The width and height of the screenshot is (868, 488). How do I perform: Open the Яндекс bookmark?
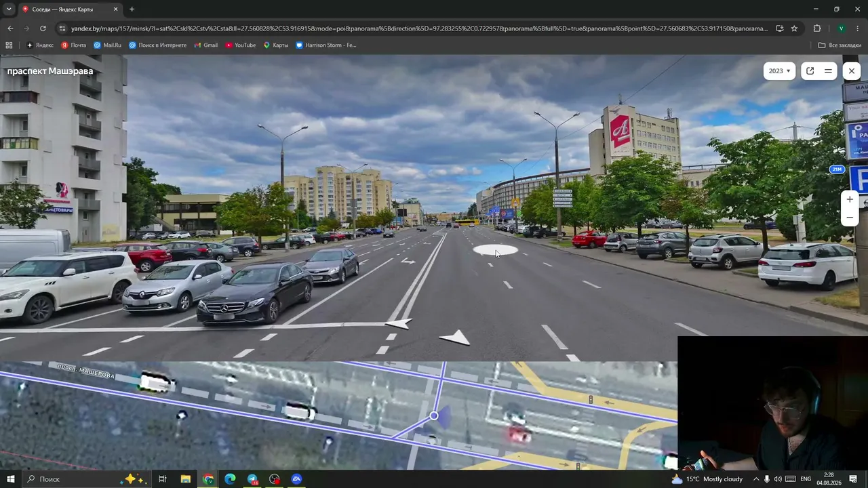point(40,45)
